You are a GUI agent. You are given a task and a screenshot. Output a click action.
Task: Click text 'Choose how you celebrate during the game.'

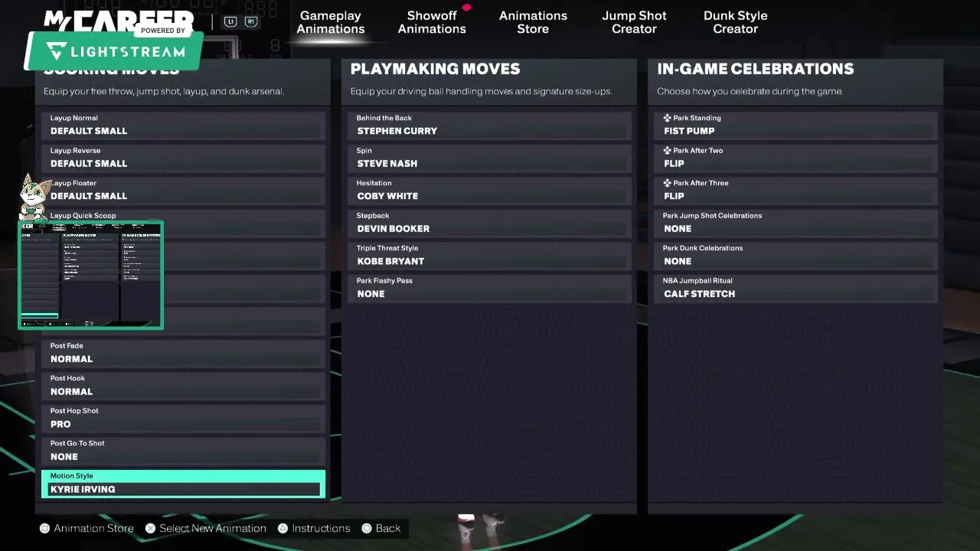750,91
